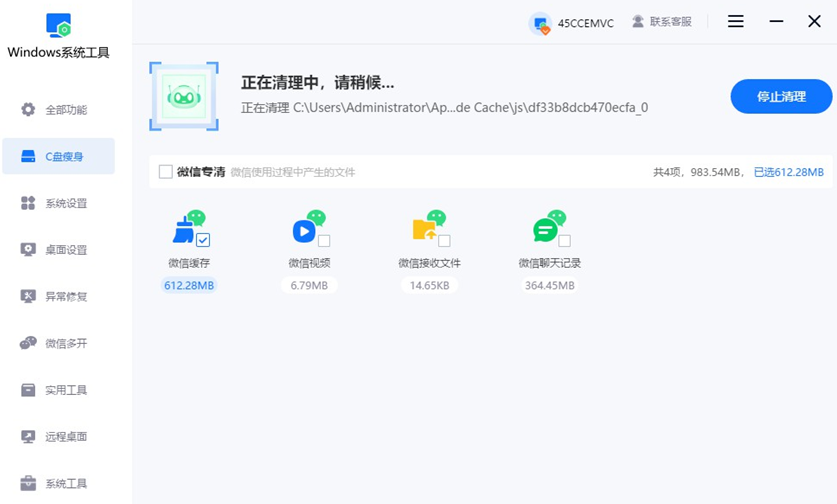Open the hamburger menu icon
The image size is (837, 504).
point(736,21)
